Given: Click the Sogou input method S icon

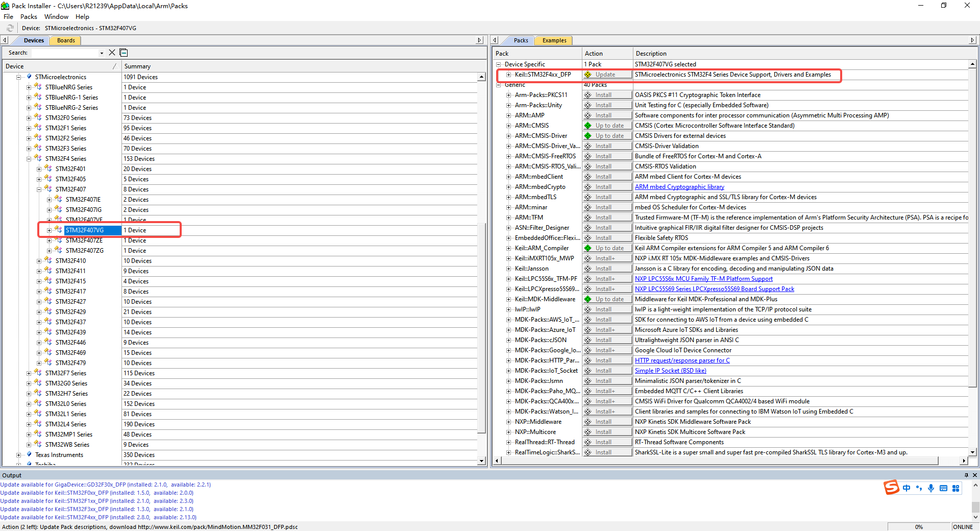Looking at the screenshot, I should point(891,488).
